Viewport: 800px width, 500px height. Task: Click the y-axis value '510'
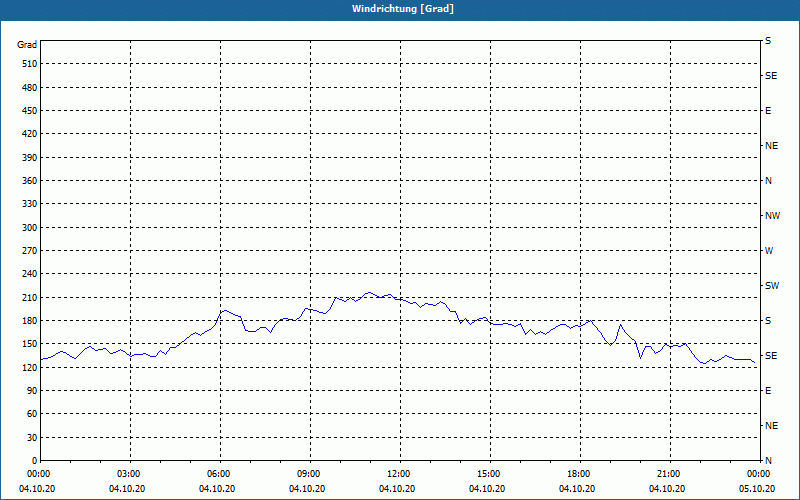pos(30,64)
